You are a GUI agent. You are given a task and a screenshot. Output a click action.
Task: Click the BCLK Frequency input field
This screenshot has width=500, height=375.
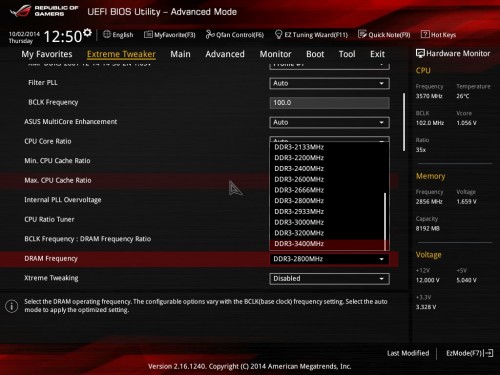point(329,103)
